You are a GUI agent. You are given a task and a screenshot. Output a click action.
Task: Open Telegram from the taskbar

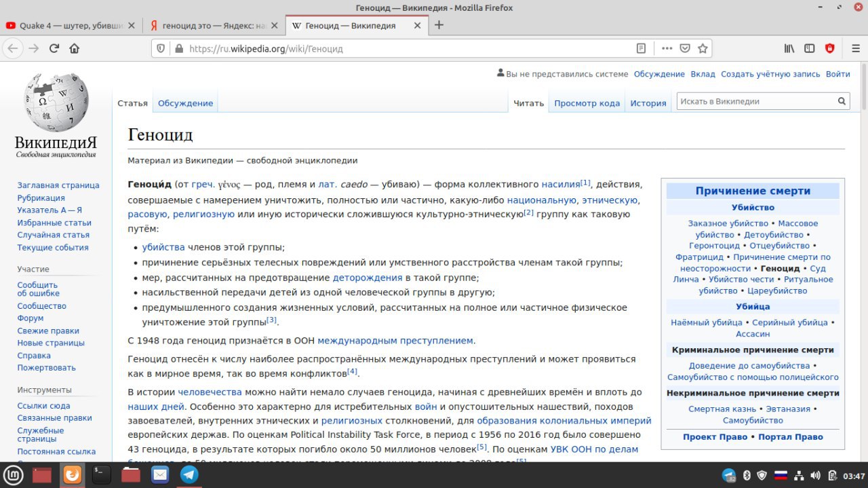(x=189, y=474)
